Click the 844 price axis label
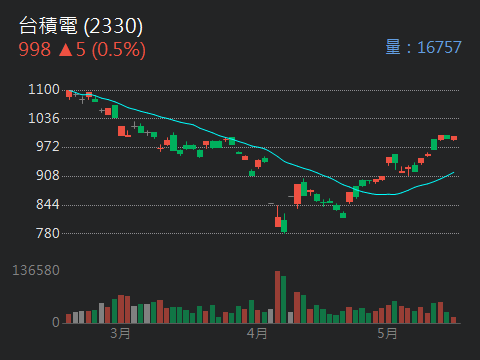 48,204
